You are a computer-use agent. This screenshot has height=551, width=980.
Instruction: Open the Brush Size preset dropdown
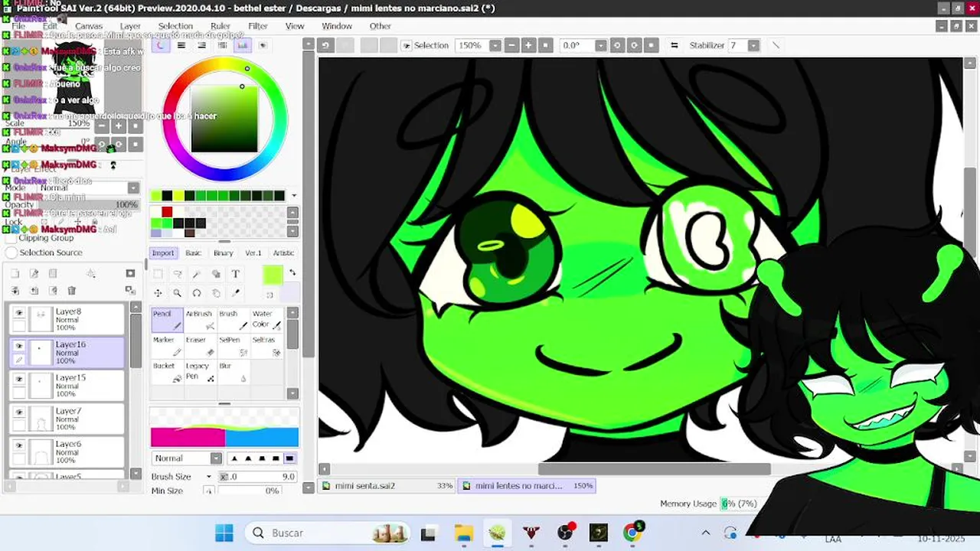click(208, 477)
